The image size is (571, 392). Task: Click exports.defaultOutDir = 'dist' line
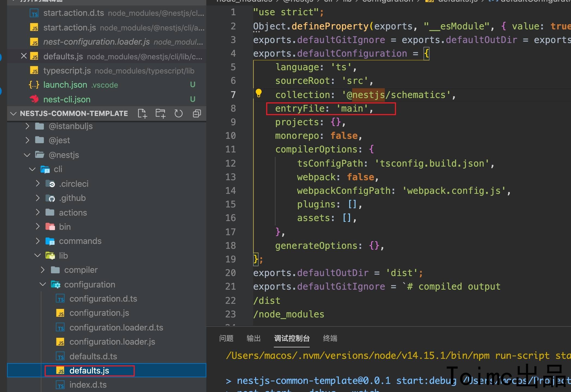tap(338, 273)
